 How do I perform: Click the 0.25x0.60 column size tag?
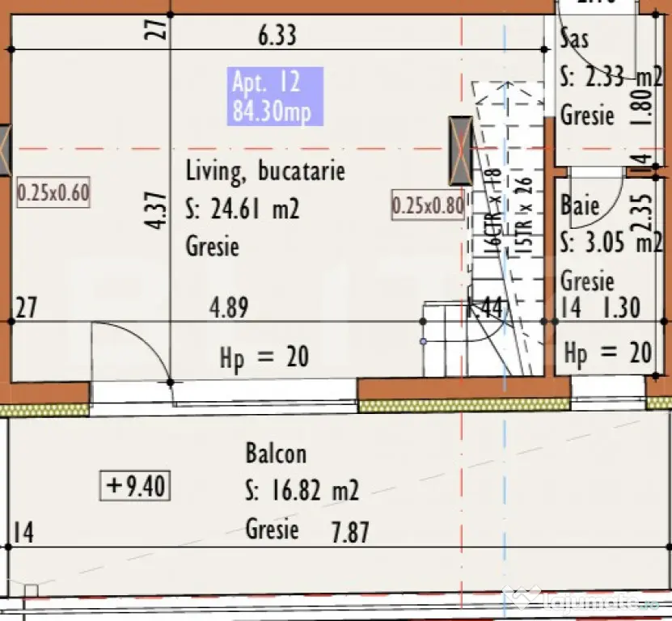tap(53, 192)
